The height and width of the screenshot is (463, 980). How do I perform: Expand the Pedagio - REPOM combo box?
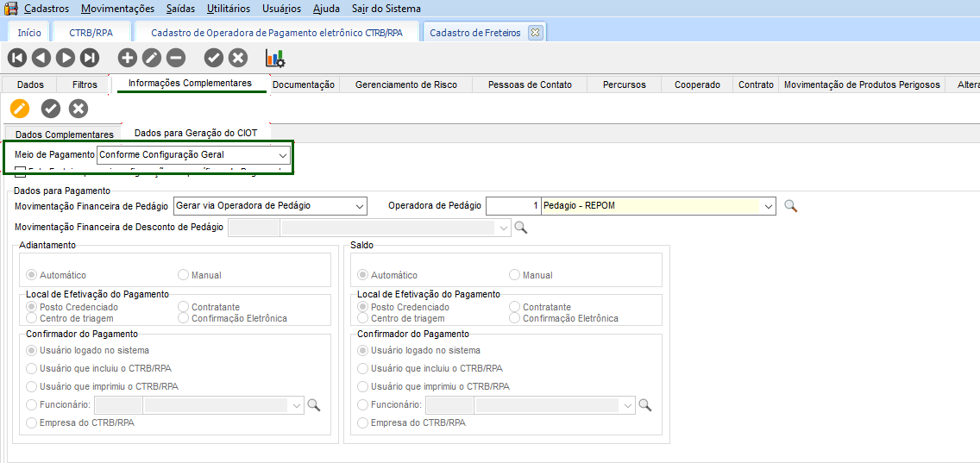click(767, 206)
